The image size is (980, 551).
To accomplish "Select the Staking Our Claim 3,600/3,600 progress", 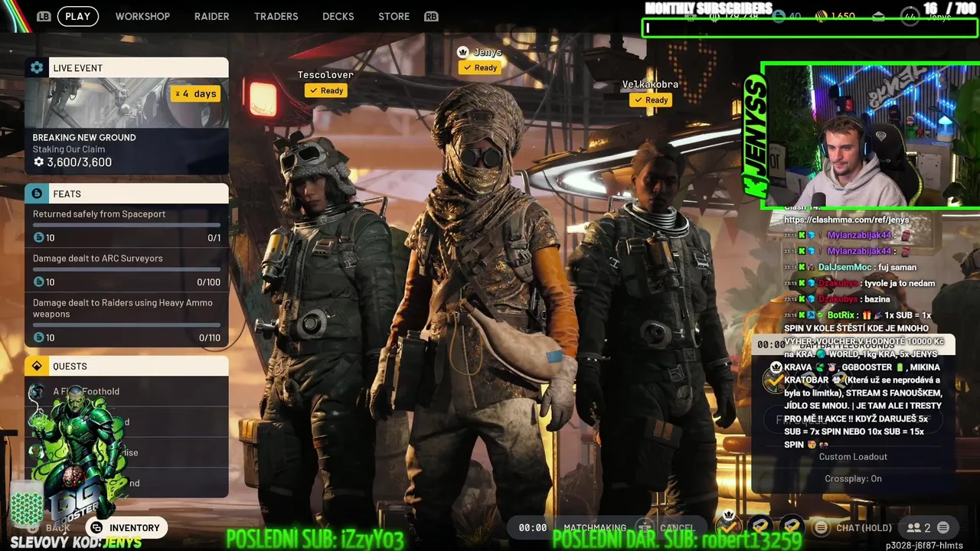I will (73, 162).
